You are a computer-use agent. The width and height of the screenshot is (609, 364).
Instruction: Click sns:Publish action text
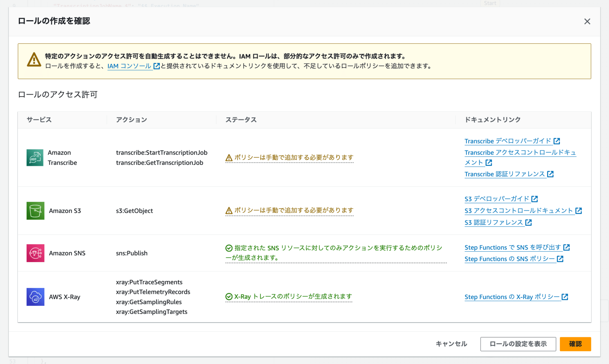132,253
